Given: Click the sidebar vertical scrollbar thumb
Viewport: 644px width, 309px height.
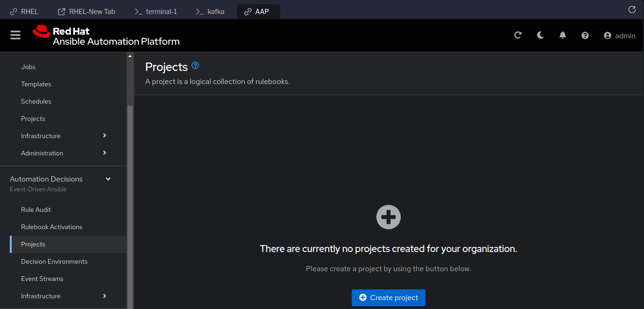Looking at the screenshot, I should coord(130,207).
